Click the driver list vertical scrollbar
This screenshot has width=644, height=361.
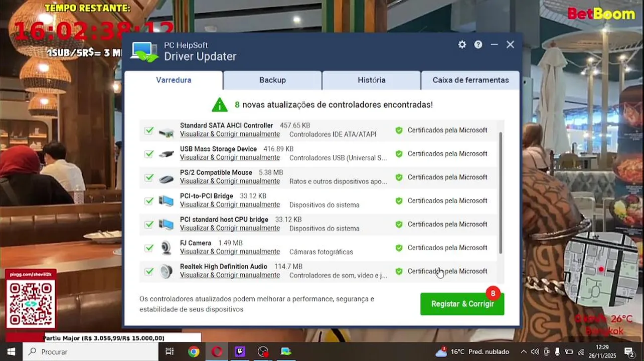coord(501,193)
